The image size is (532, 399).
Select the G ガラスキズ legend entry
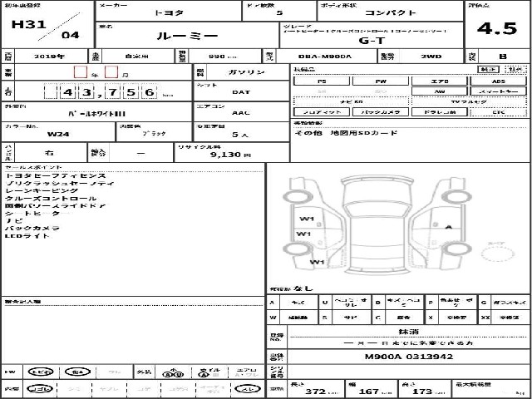(505, 303)
